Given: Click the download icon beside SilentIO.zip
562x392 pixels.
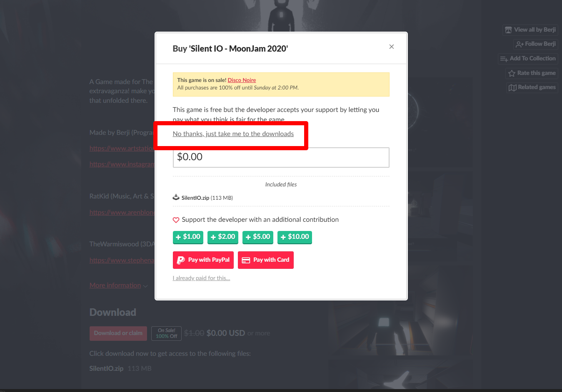Looking at the screenshot, I should click(x=176, y=197).
